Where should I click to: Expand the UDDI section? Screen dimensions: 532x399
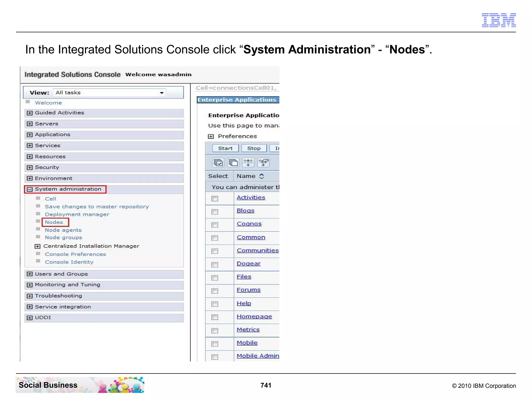point(30,318)
